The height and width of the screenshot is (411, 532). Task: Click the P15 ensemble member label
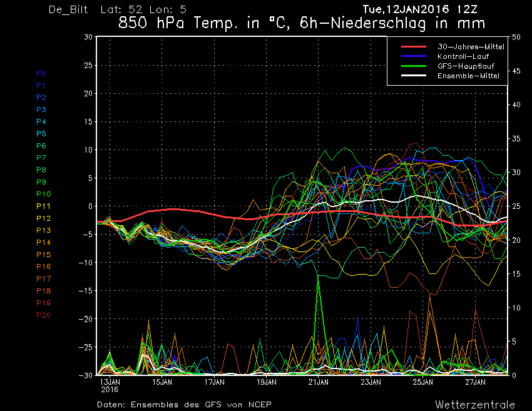(x=43, y=255)
